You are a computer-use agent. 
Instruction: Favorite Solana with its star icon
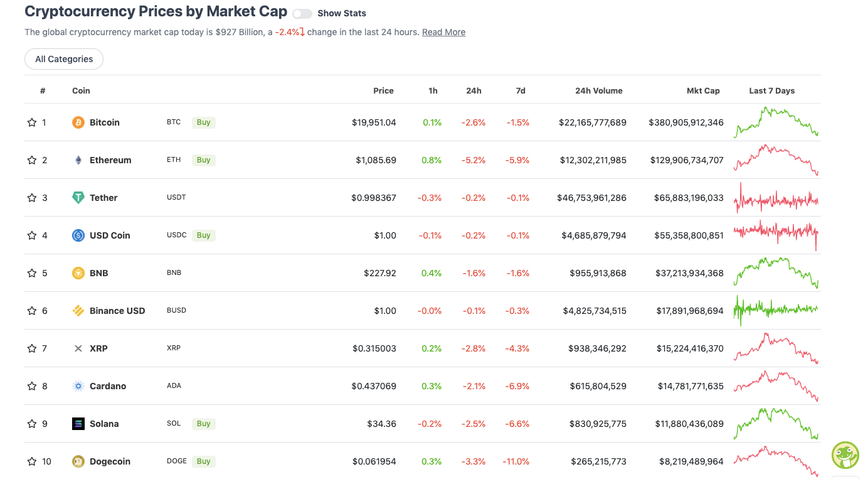coord(32,424)
